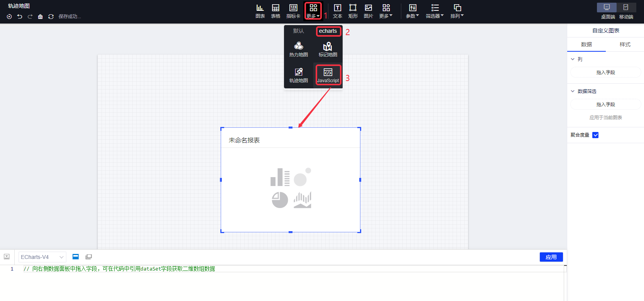Select the echarts tab in dropdown
Image resolution: width=644 pixels, height=301 pixels.
click(x=328, y=31)
